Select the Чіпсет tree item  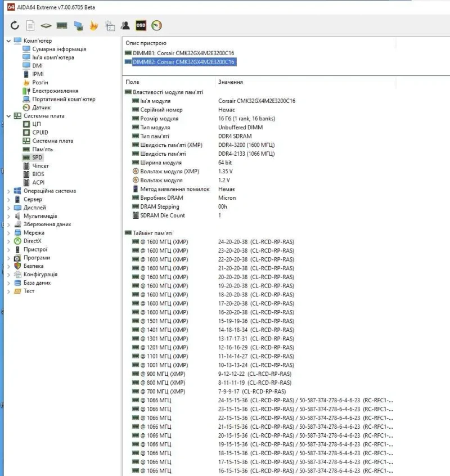pyautogui.click(x=40, y=166)
